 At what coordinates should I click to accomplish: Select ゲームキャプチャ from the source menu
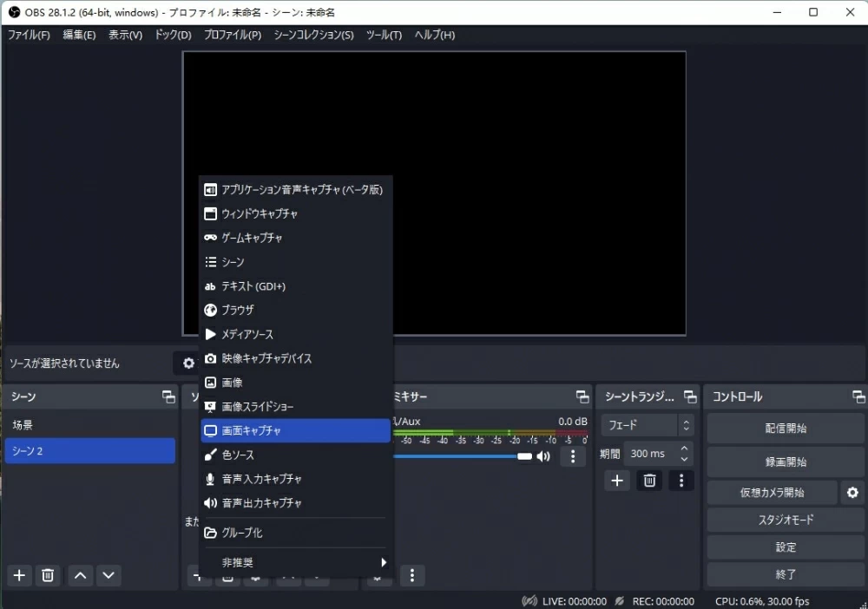coord(262,238)
